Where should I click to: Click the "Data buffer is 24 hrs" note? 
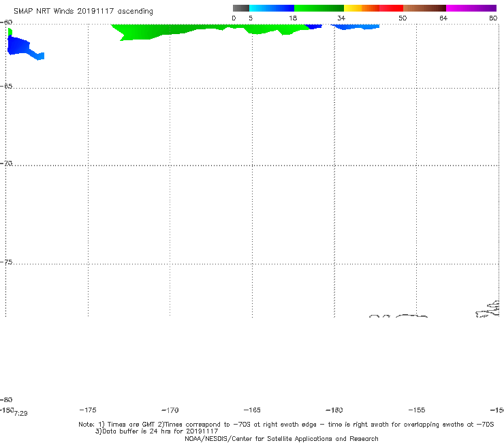point(157,431)
